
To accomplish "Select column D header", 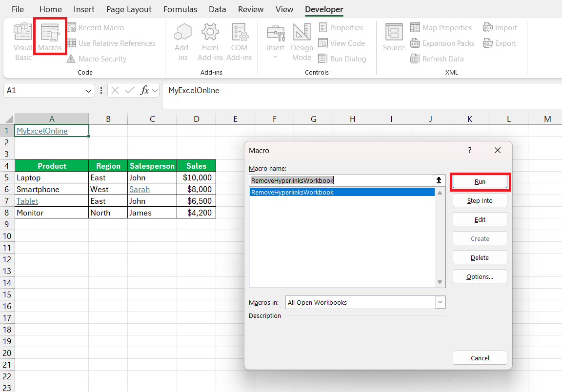I will click(197, 119).
